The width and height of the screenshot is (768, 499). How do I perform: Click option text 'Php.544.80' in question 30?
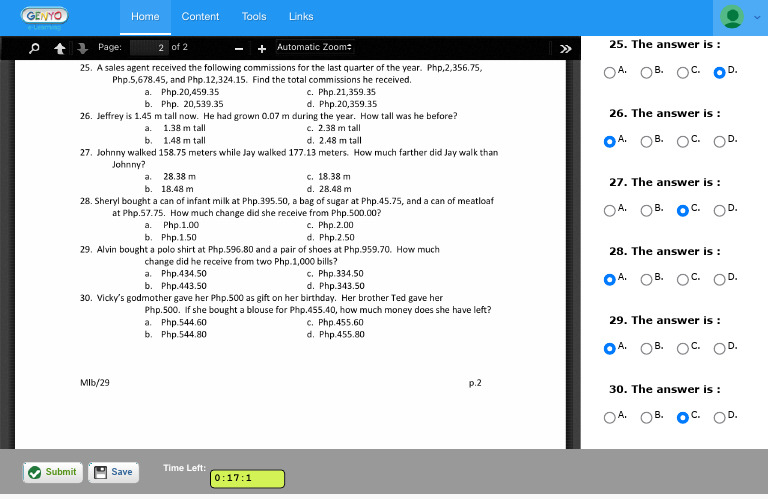tap(184, 334)
